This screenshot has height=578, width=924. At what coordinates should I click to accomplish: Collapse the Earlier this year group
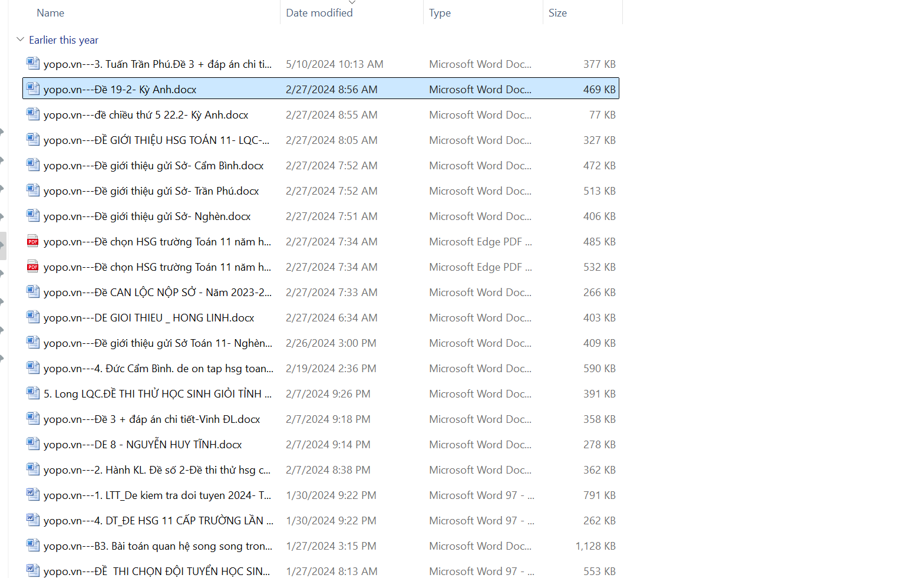[x=20, y=40]
